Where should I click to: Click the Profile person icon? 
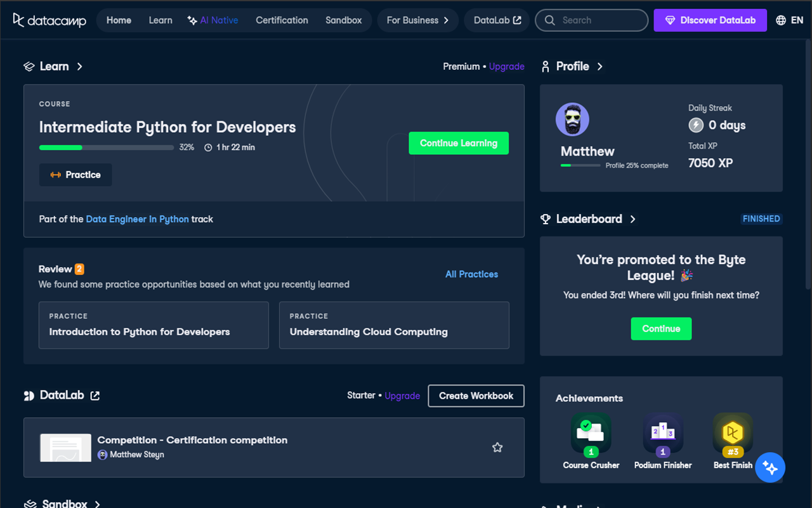pyautogui.click(x=546, y=67)
